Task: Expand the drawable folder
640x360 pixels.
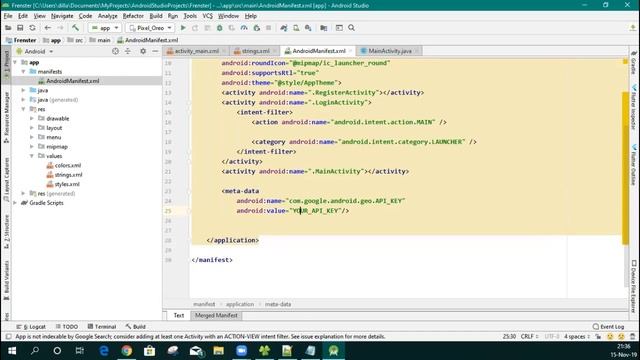Action: point(32,118)
